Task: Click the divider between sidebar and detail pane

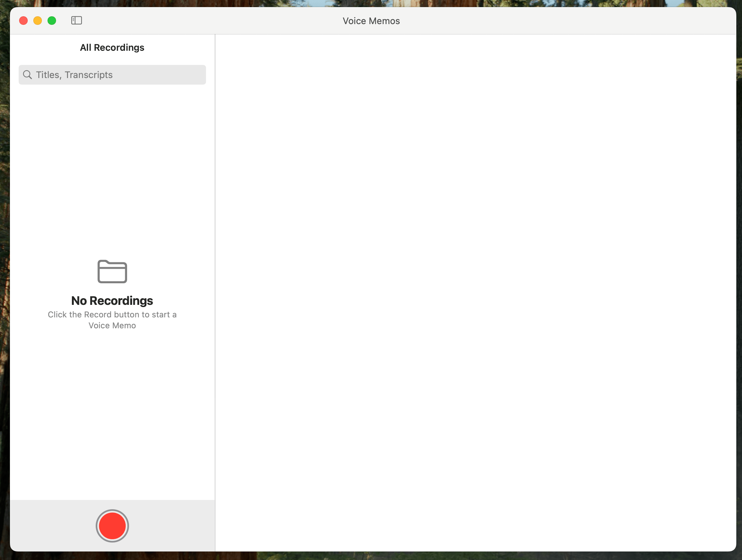Action: coord(215,284)
